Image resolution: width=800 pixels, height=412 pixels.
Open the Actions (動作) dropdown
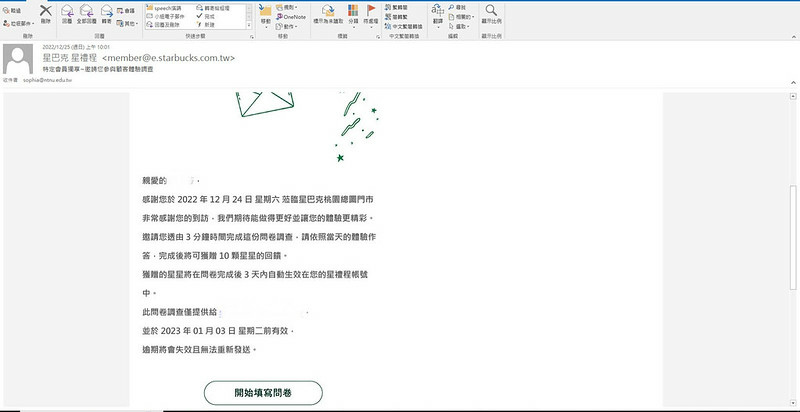(287, 25)
